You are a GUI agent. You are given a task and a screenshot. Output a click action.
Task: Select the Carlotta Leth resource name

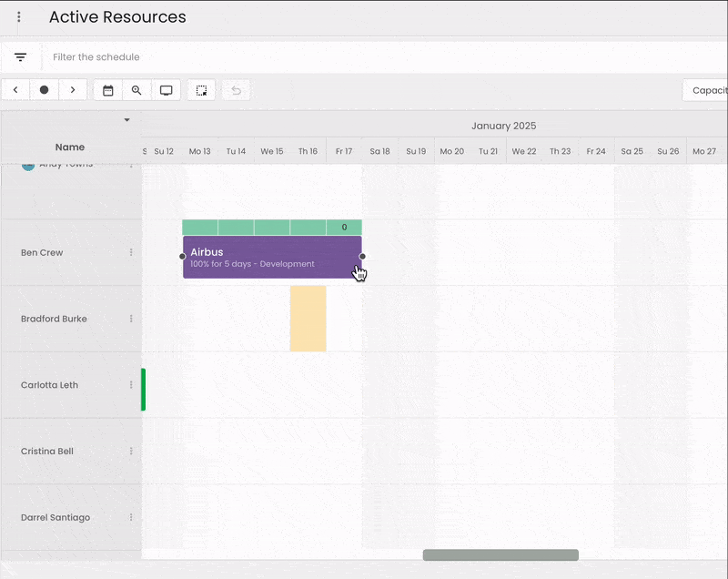(49, 385)
